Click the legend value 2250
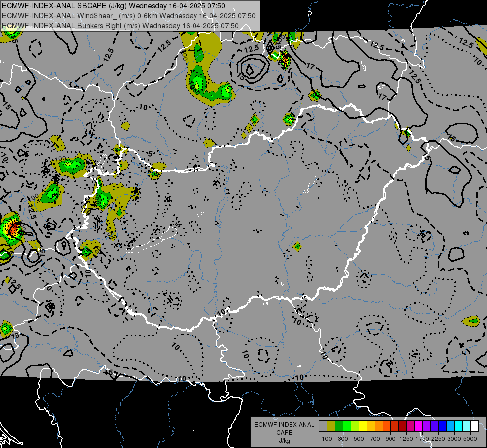Viewport: 487px width, 448px height. click(x=438, y=439)
